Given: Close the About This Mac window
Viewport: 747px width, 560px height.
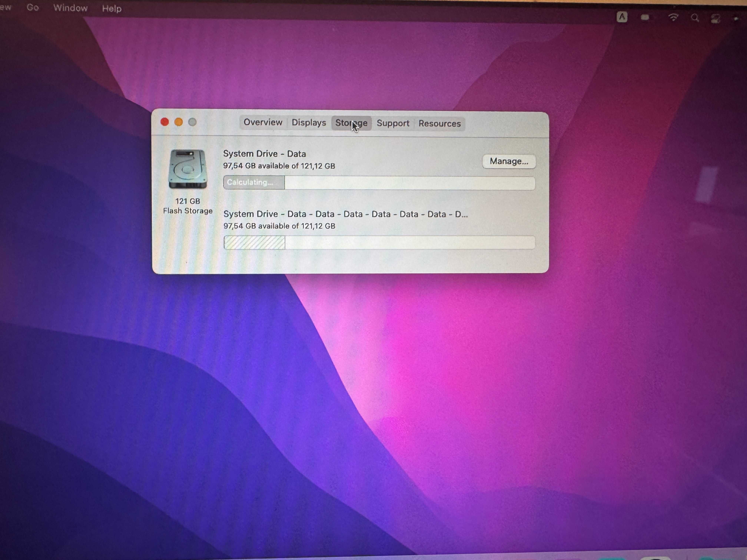Looking at the screenshot, I should click(x=165, y=122).
